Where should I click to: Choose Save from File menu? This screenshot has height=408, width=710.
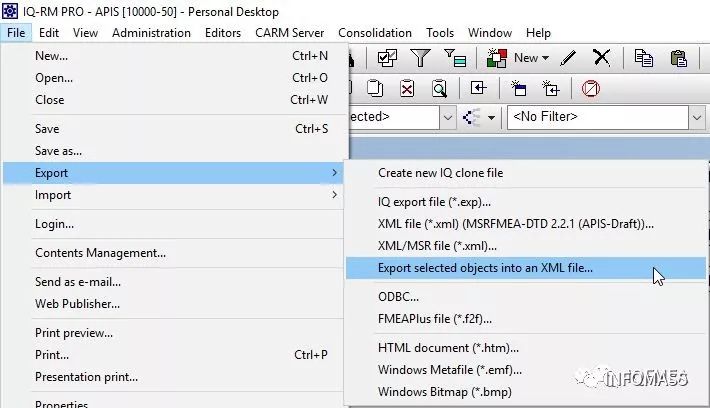point(175,129)
